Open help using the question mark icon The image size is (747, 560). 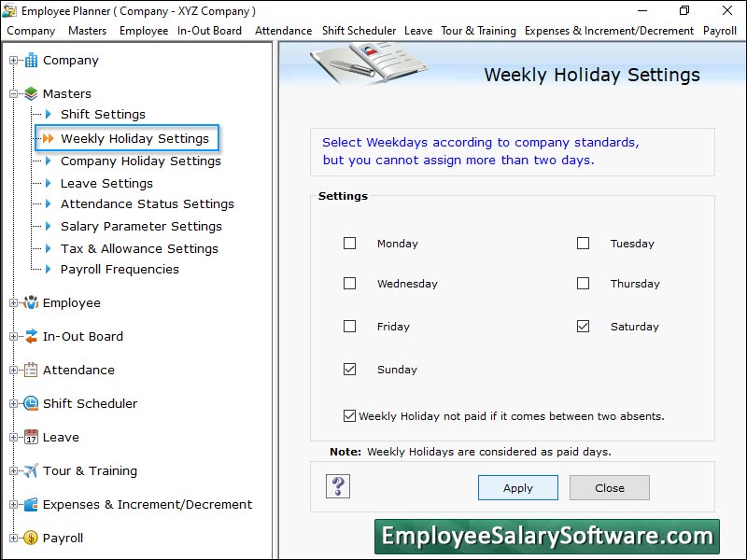337,486
